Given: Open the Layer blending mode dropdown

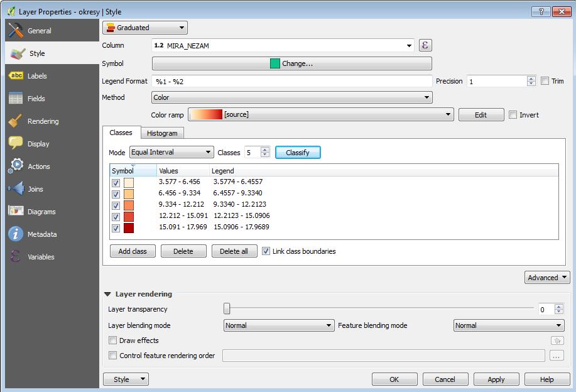Looking at the screenshot, I should coord(279,325).
